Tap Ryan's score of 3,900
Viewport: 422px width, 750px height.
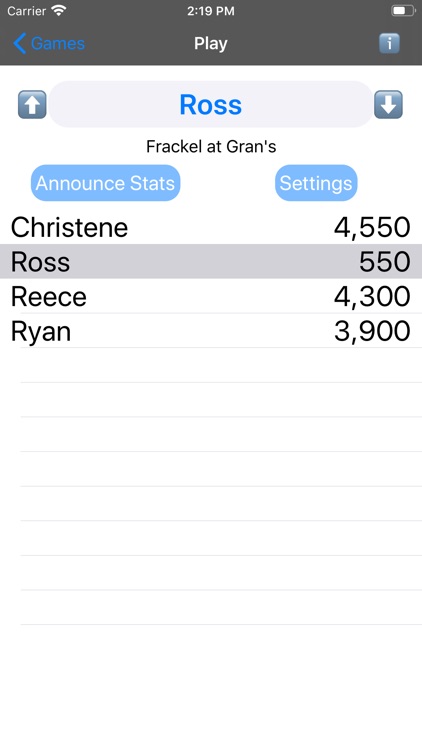[x=372, y=331]
